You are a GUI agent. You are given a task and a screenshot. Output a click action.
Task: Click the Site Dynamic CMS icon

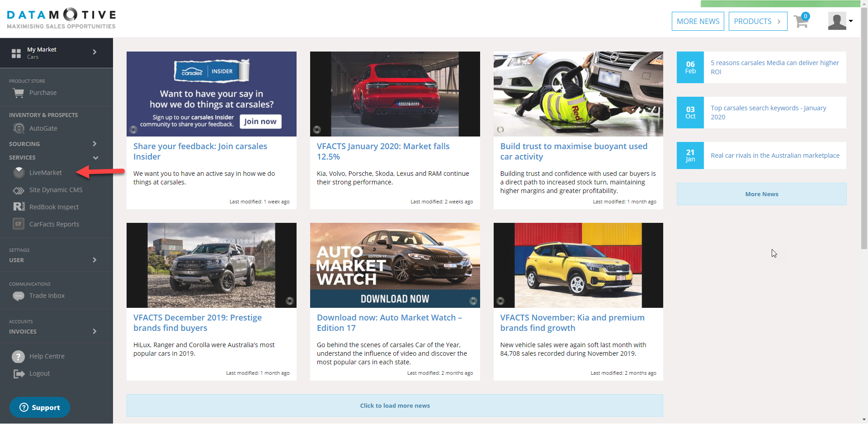[x=19, y=190]
